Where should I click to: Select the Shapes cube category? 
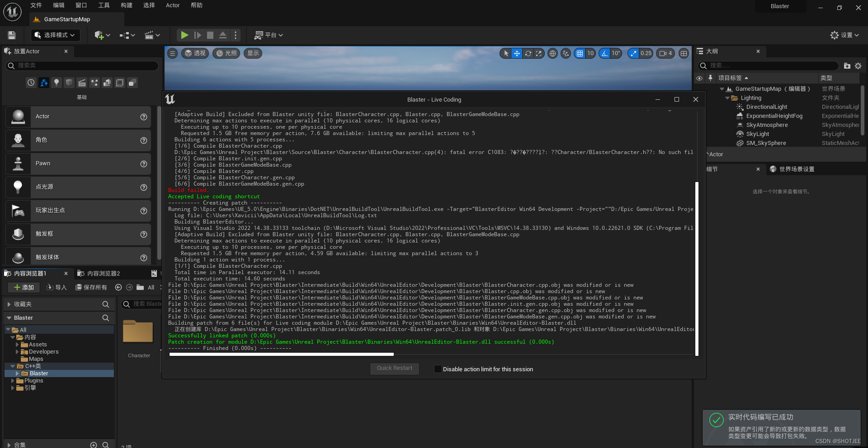point(69,83)
